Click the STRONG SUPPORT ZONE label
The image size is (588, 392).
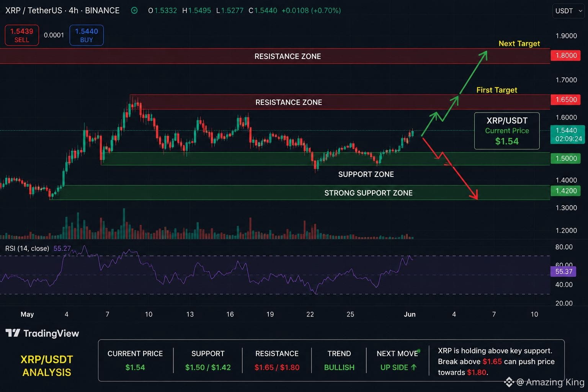tap(369, 193)
